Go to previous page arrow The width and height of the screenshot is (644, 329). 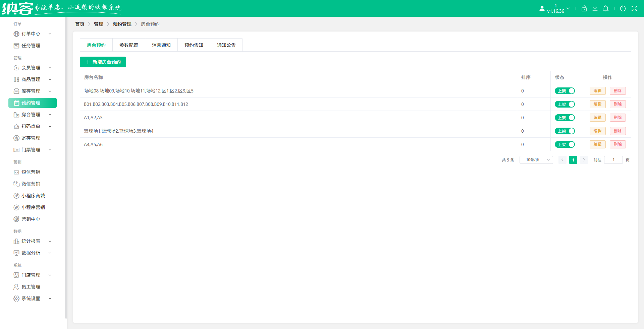click(x=562, y=160)
